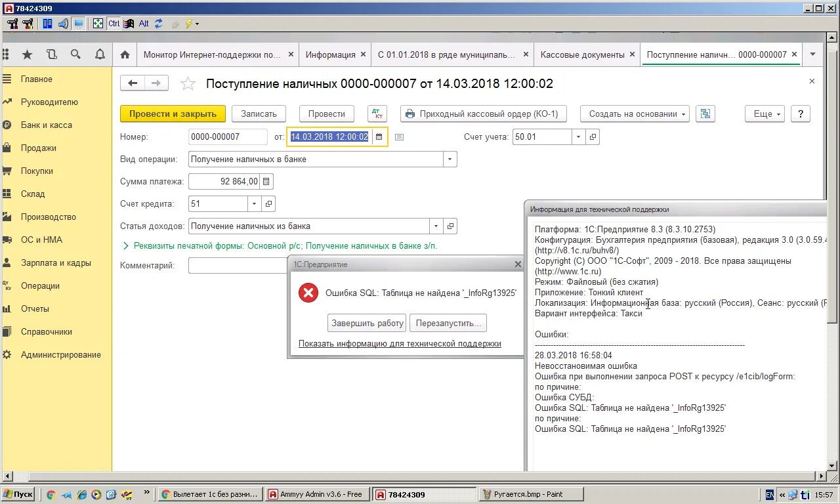Click Показать информацию для технической поддержки link

click(x=400, y=343)
